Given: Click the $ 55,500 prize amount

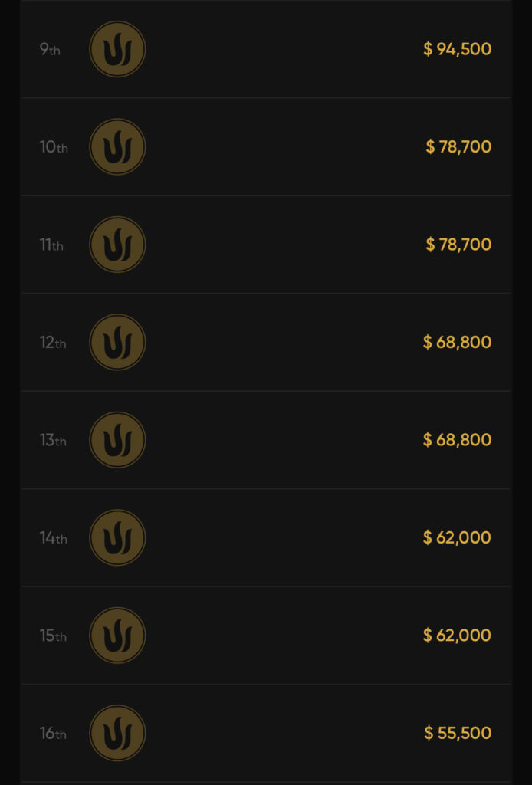Looking at the screenshot, I should pos(458,733).
